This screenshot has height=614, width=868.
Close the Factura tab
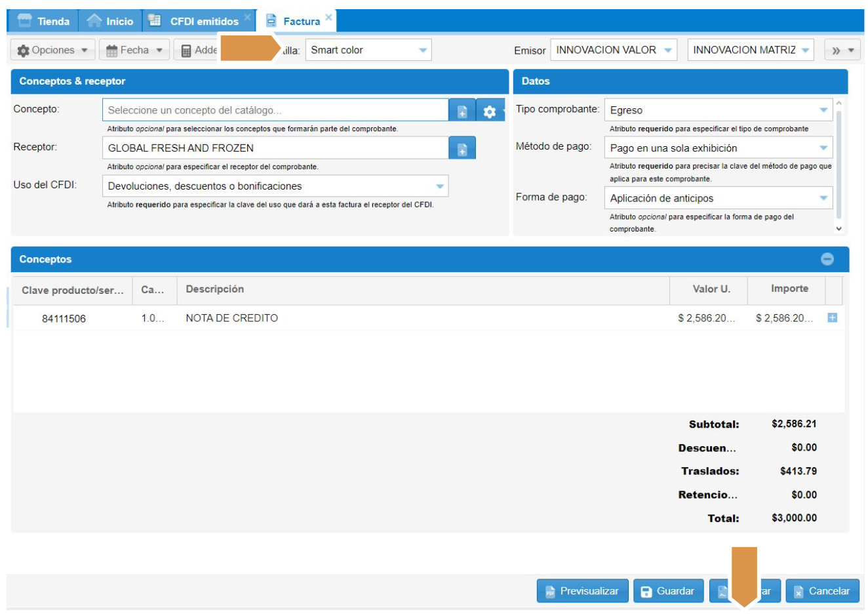coord(329,17)
